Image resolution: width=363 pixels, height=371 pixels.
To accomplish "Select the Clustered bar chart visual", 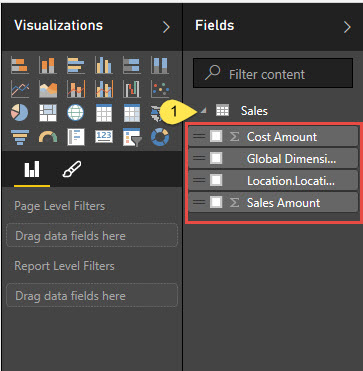I will pos(76,65).
